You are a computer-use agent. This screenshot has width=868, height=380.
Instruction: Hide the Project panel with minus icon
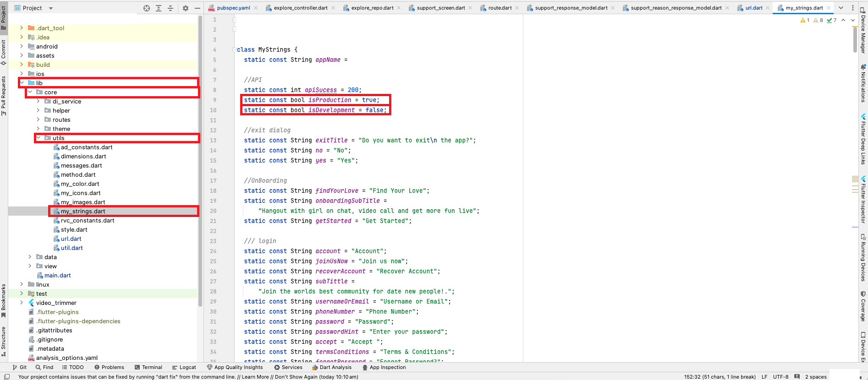(198, 8)
